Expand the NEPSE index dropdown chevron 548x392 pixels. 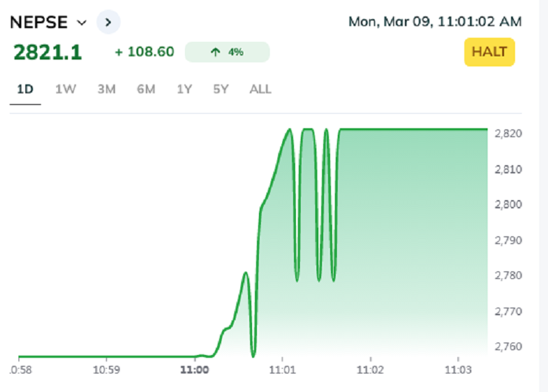[82, 23]
